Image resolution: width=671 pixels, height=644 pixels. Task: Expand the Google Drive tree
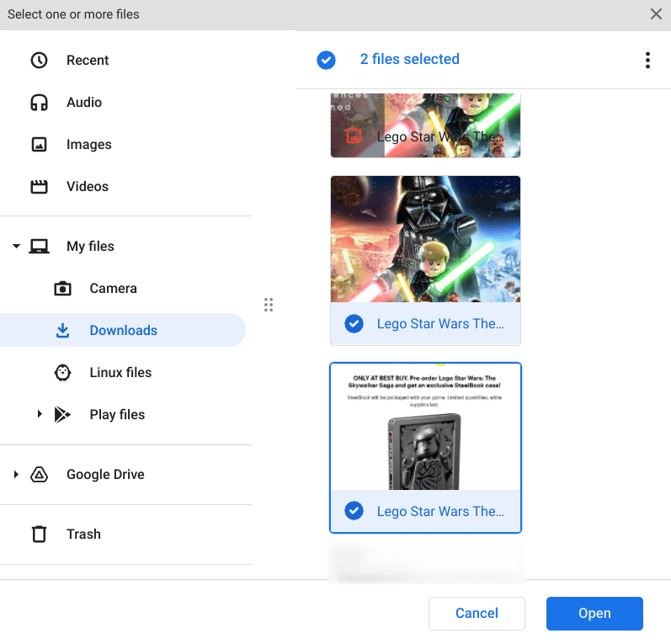click(16, 474)
